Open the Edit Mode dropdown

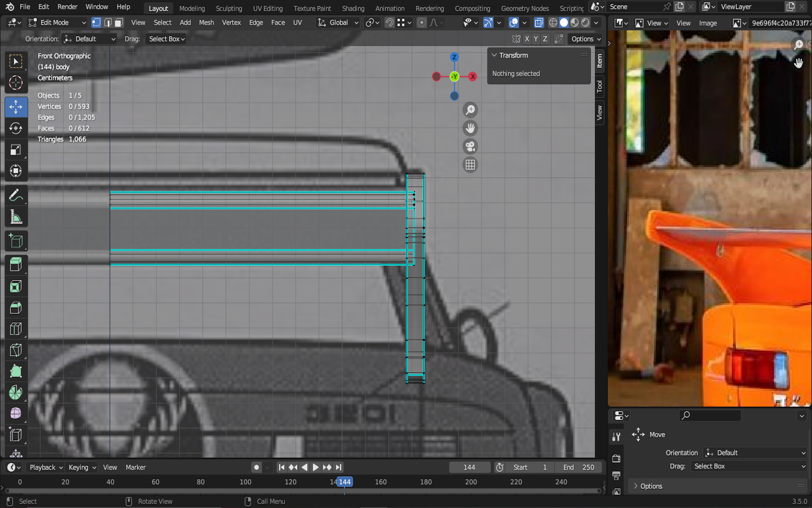coord(57,23)
